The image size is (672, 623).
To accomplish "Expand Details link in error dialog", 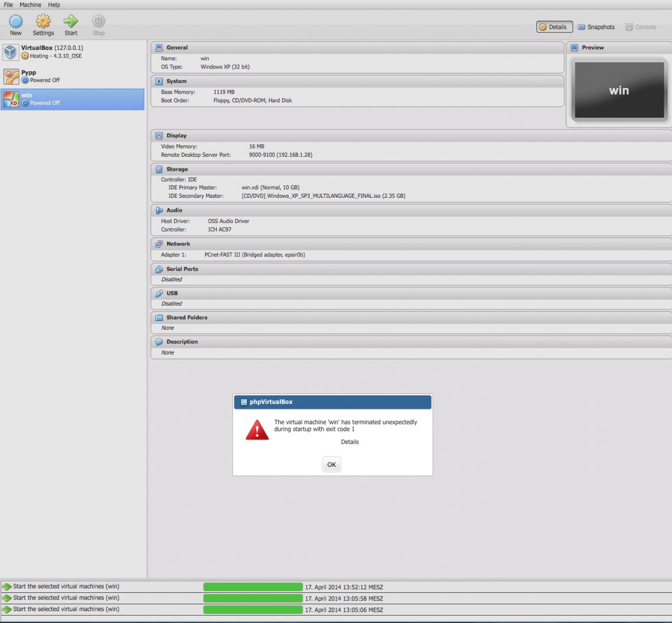I will click(350, 442).
